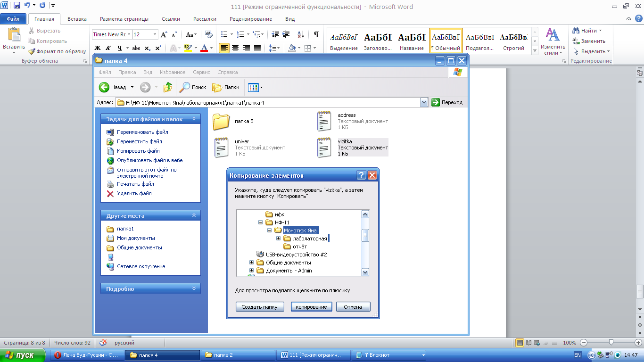Click the Создать папку button
The width and height of the screenshot is (644, 362).
(x=260, y=307)
